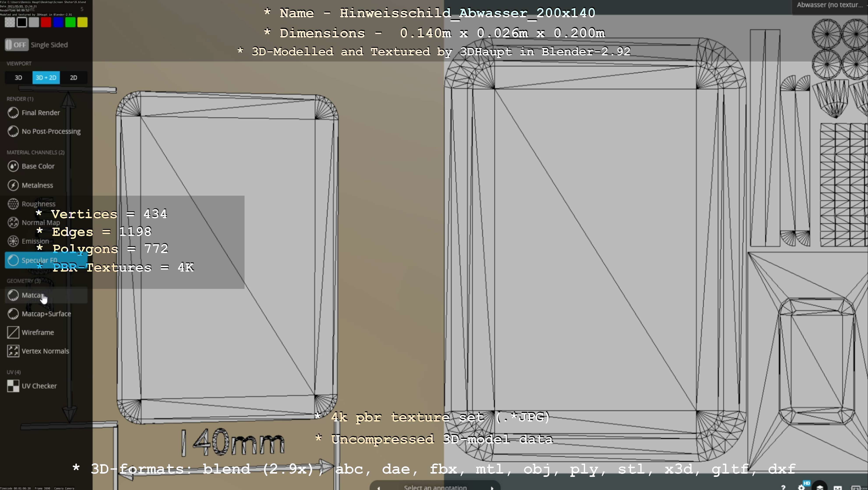Toggle the model inspector layers icon
Viewport: 868px width, 490px height.
click(820, 486)
